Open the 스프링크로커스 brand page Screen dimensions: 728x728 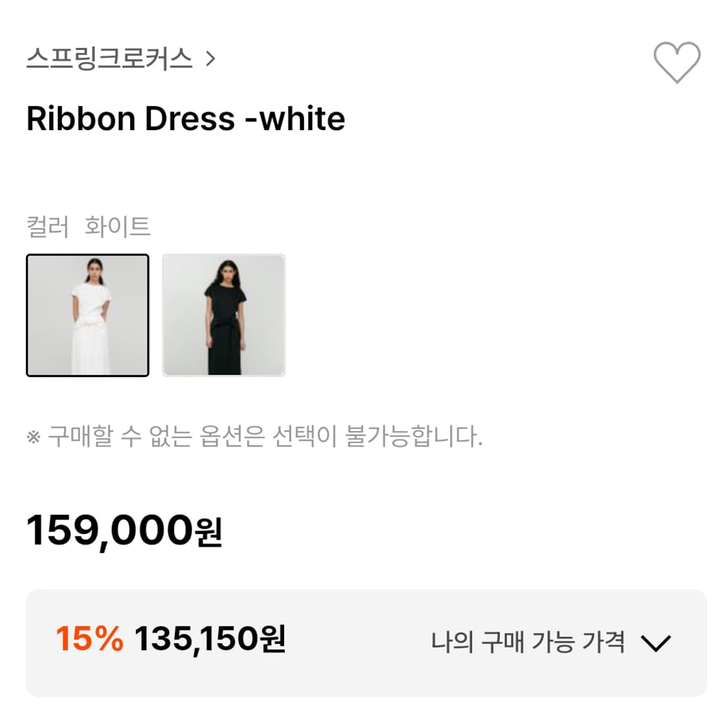109,60
